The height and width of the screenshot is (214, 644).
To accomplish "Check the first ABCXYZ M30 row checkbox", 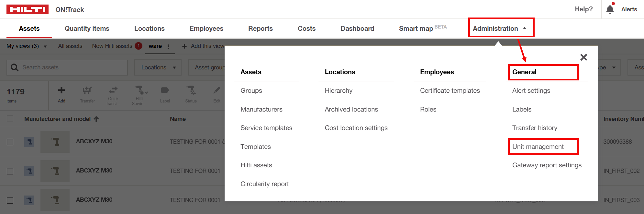I will (10, 142).
